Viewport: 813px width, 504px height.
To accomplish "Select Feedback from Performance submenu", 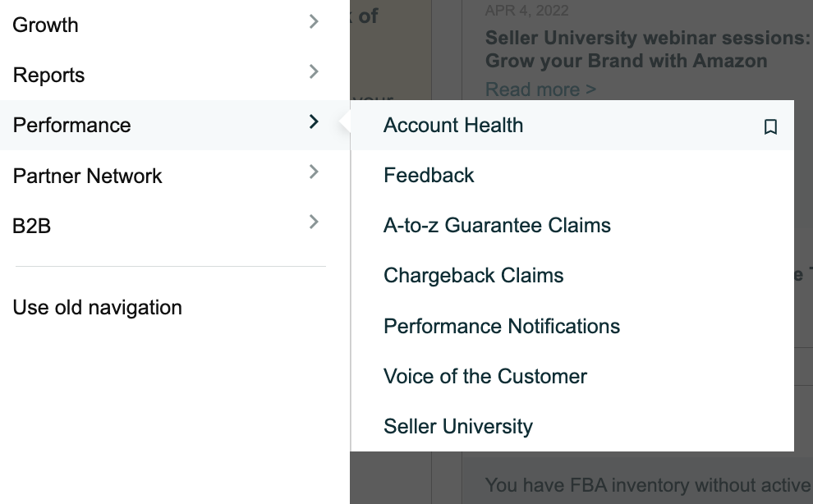I will pyautogui.click(x=429, y=176).
